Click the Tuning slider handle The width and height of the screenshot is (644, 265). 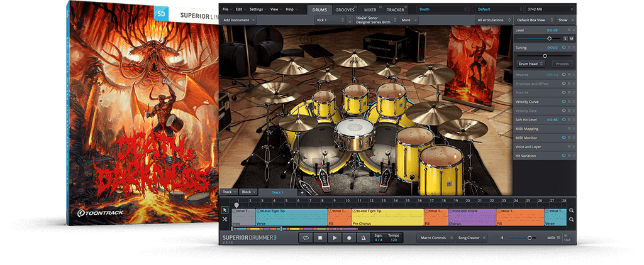coord(545,56)
